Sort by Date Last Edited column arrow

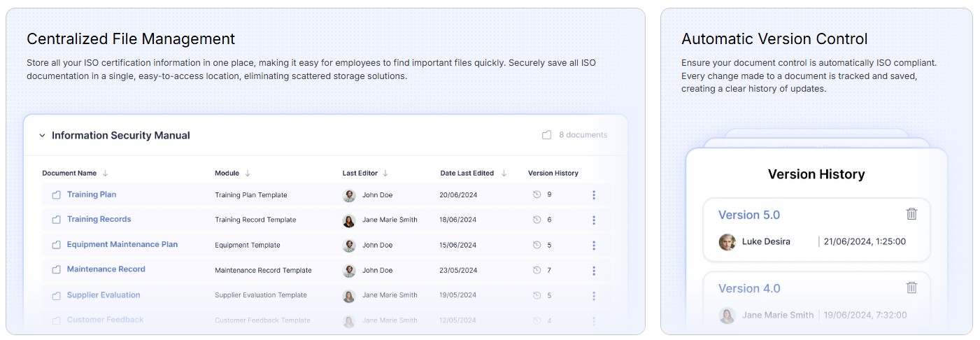504,173
